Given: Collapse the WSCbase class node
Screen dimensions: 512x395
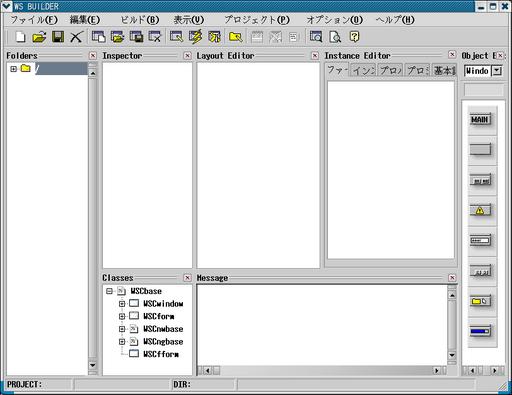Looking at the screenshot, I should 109,291.
